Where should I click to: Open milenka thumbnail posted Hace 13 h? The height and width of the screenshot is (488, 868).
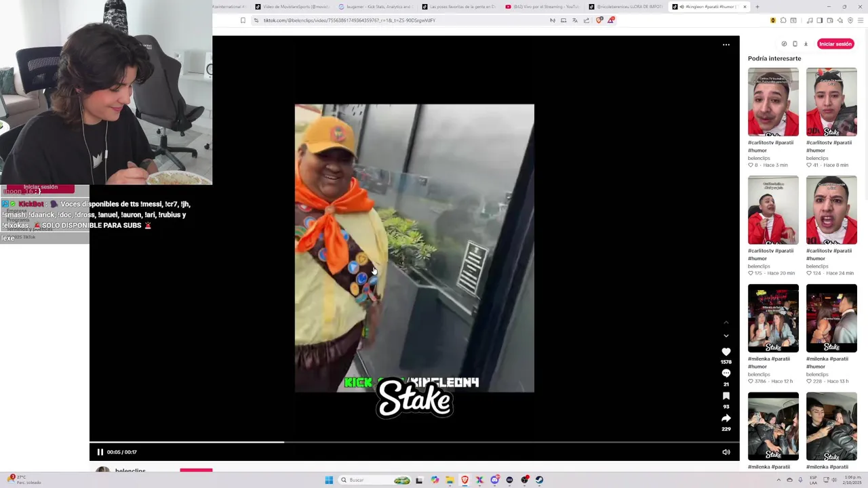tap(831, 319)
